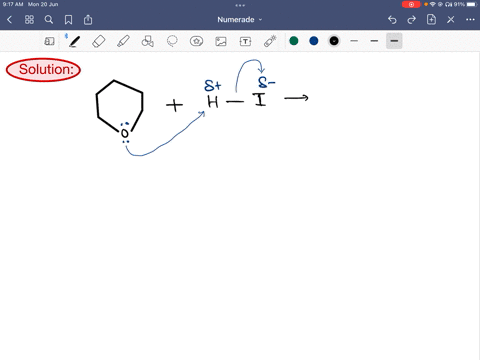This screenshot has height=360, width=480.
Task: Choose the blue pen color
Action: [x=314, y=41]
